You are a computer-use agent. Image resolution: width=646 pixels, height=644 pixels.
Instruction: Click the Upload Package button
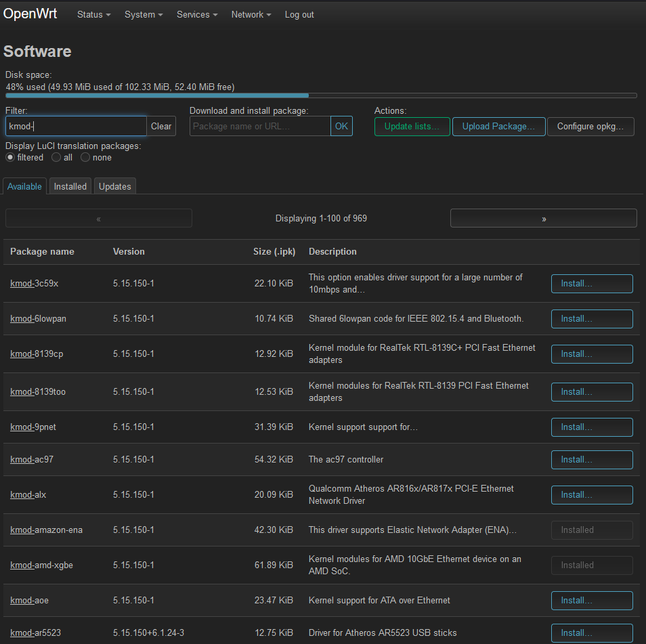click(x=498, y=127)
